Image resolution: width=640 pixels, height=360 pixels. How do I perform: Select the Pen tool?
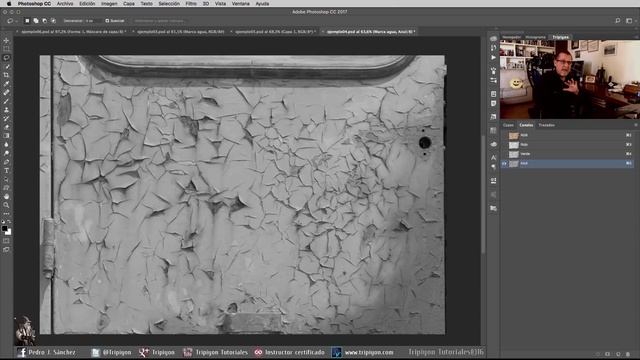click(6, 162)
